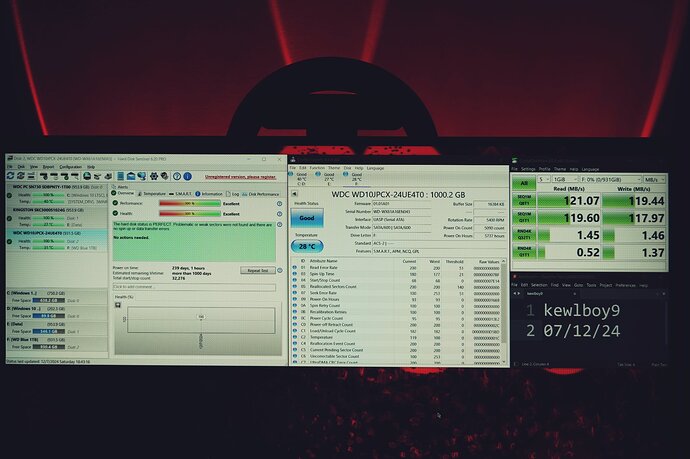The height and width of the screenshot is (459, 690).
Task: Click the Repeat Test button
Action: coord(257,270)
